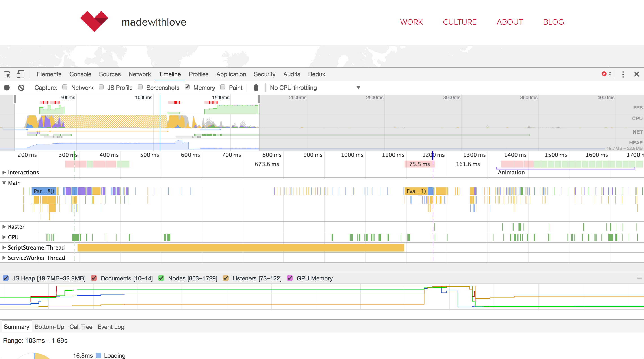This screenshot has height=359, width=644.
Task: Click the trash can collect garbage icon
Action: point(256,88)
